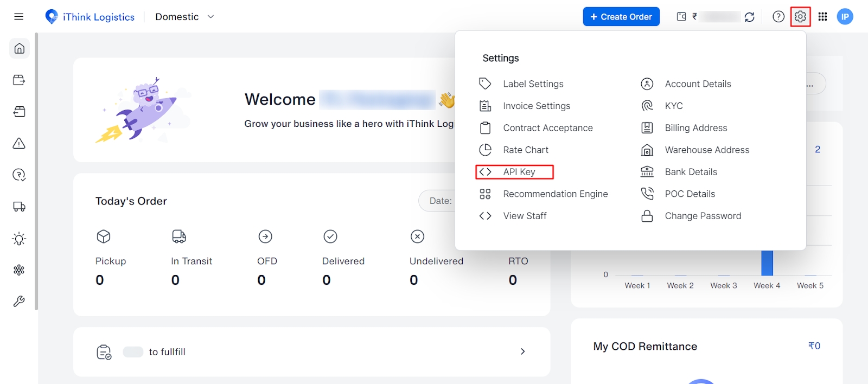This screenshot has height=384, width=868.
Task: Click the iThink Logistics logo
Action: tap(90, 17)
